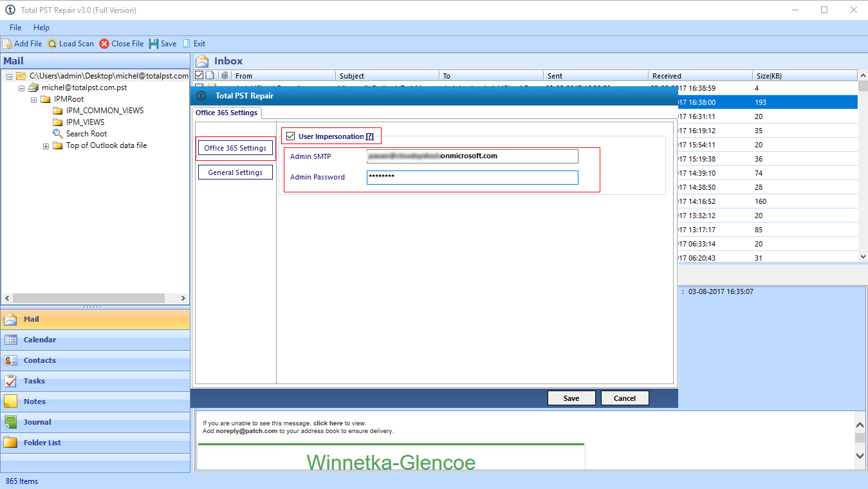Open the Tasks section

click(95, 381)
